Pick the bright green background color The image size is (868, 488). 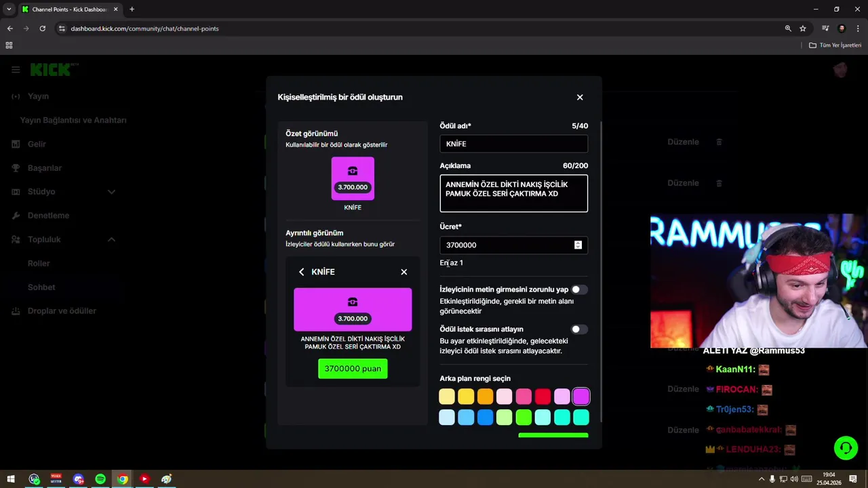[x=524, y=417]
